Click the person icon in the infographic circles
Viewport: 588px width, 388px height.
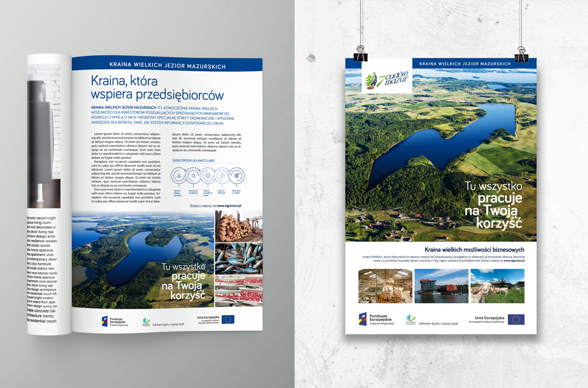click(179, 175)
